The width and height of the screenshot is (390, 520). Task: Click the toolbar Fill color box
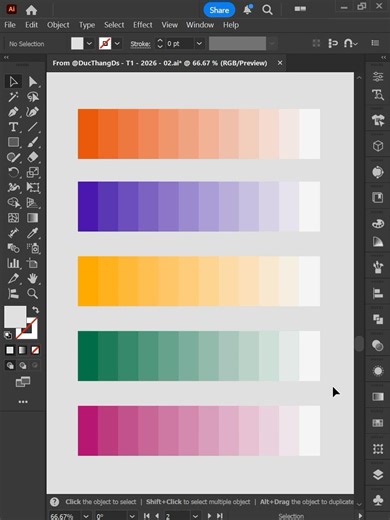(15, 317)
